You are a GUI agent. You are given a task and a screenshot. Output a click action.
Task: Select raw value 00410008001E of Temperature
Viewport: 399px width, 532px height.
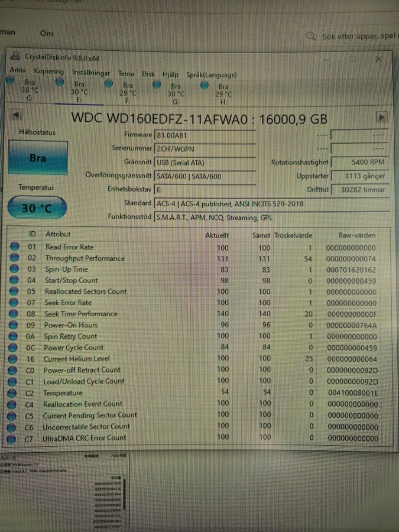pyautogui.click(x=353, y=393)
